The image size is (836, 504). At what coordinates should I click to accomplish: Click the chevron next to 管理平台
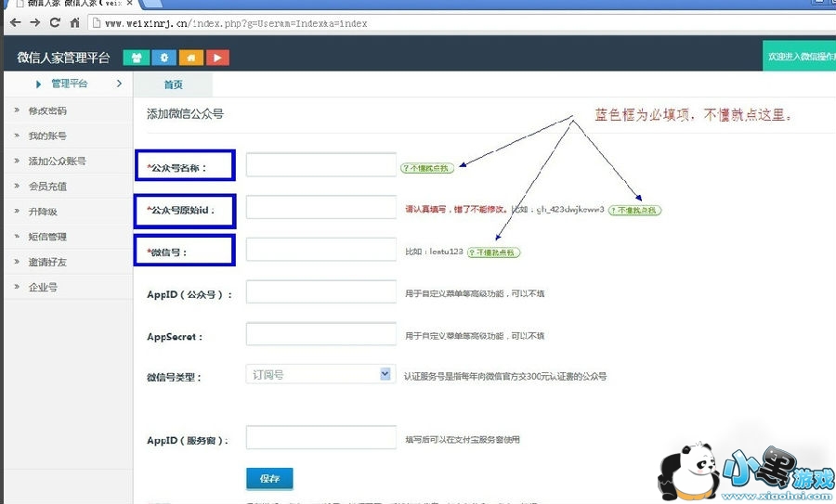(x=119, y=84)
